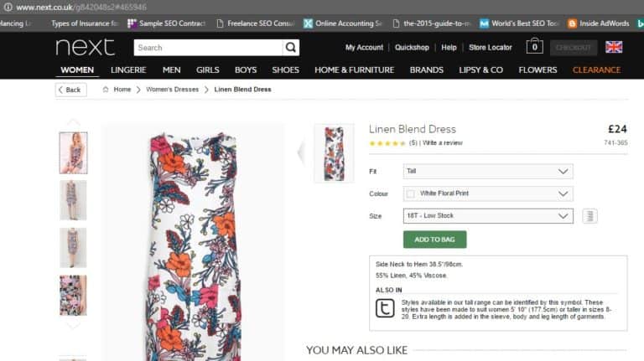Screen dimensions: 644x361
Task: Open the-2015-guide-to bookmark
Action: pyautogui.click(x=431, y=23)
